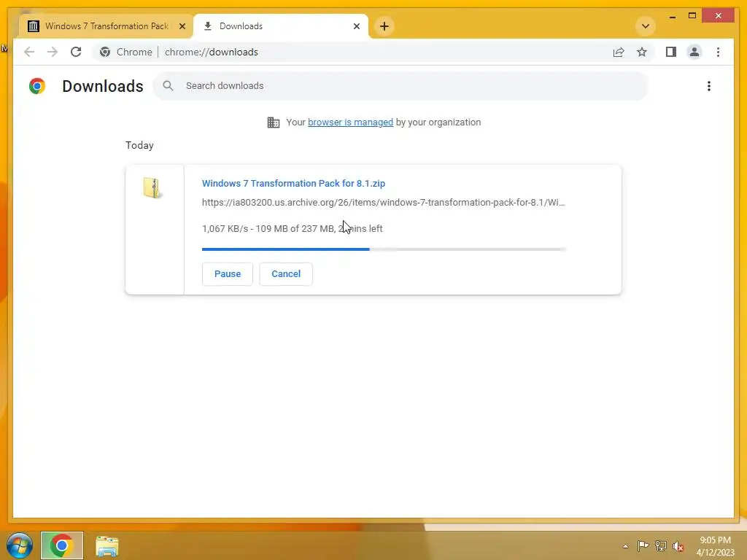Click the browser back arrow
The width and height of the screenshot is (747, 560).
click(29, 52)
